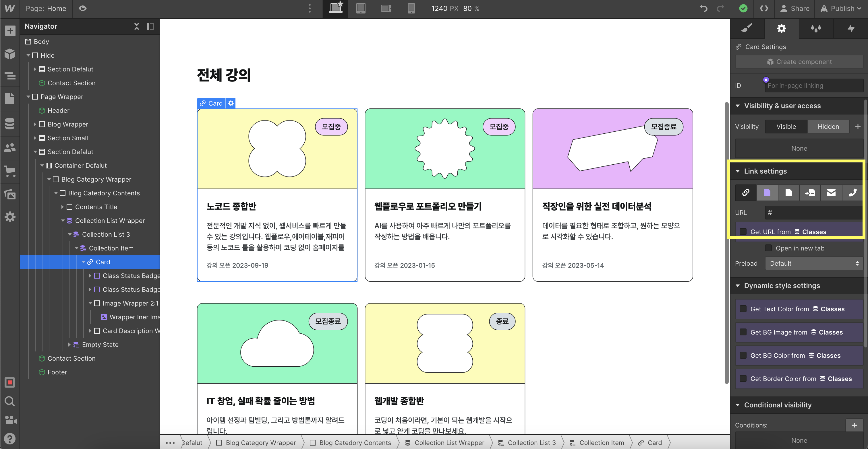Collapse Conditional visibility section

point(738,405)
